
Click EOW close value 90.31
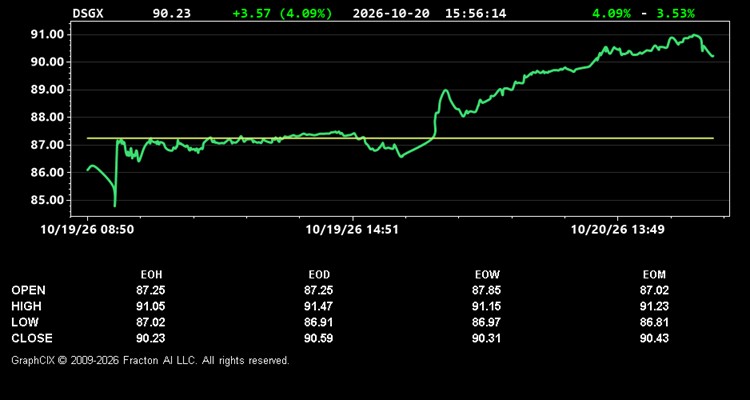(x=486, y=338)
